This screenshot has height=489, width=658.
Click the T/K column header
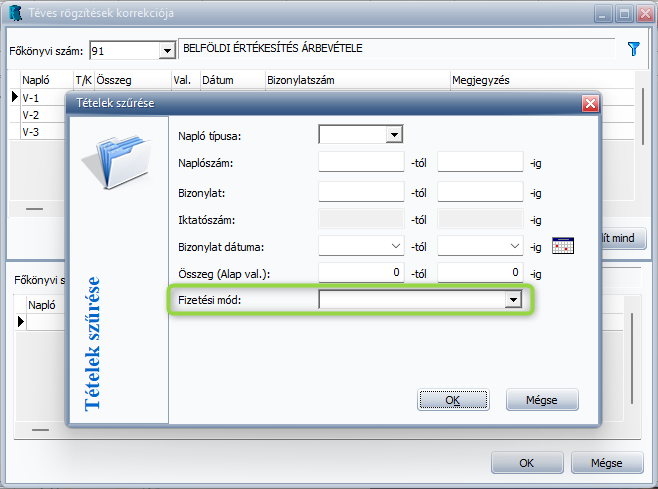click(84, 80)
